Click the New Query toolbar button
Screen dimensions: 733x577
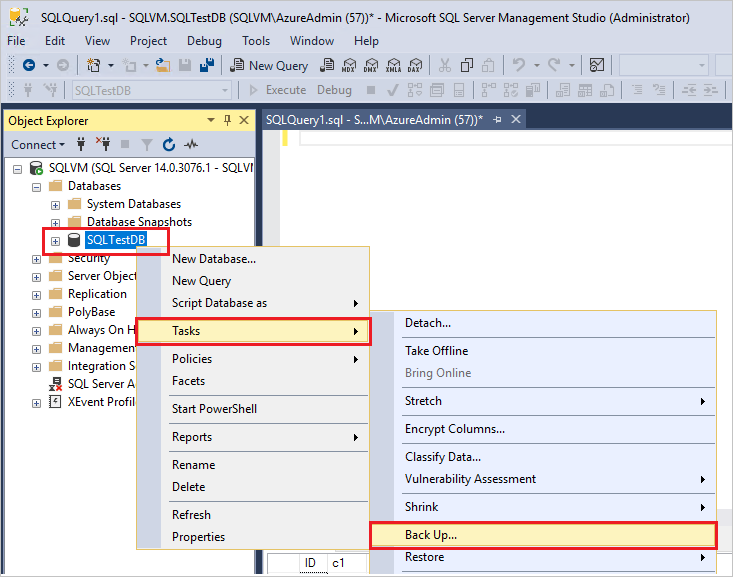pos(269,65)
